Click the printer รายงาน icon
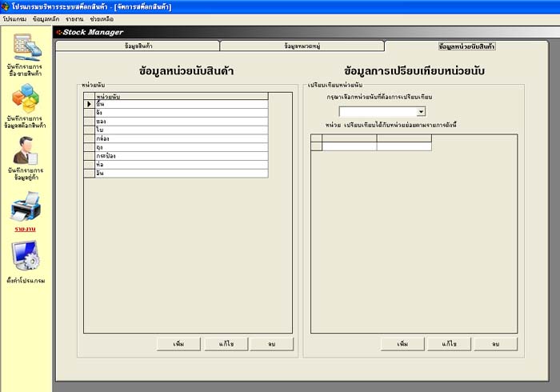 (x=25, y=206)
